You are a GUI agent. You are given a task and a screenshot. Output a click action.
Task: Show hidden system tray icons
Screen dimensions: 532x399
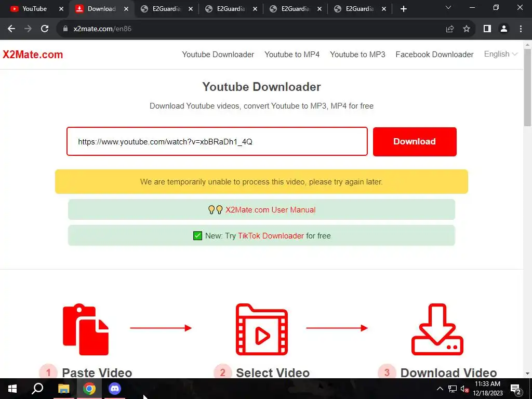(x=440, y=389)
